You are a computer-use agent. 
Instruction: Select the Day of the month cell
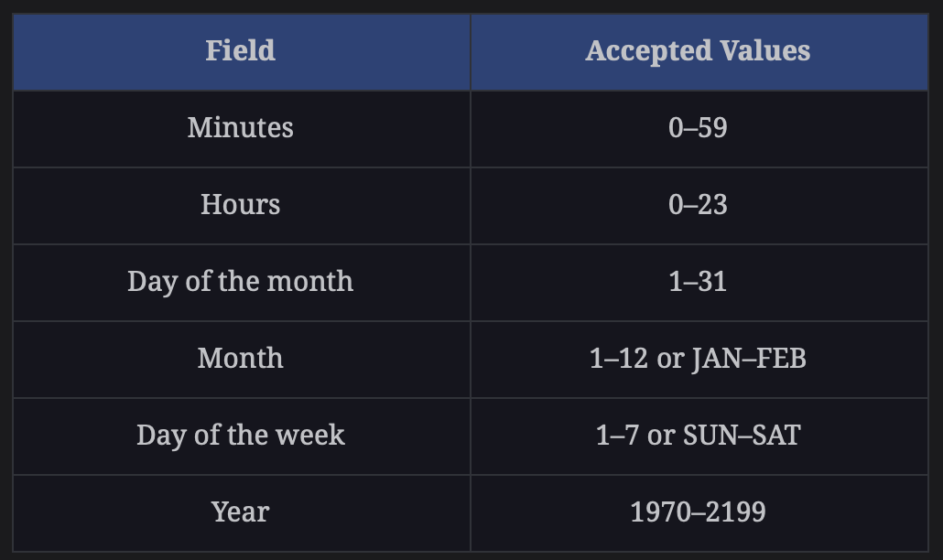coord(241,283)
